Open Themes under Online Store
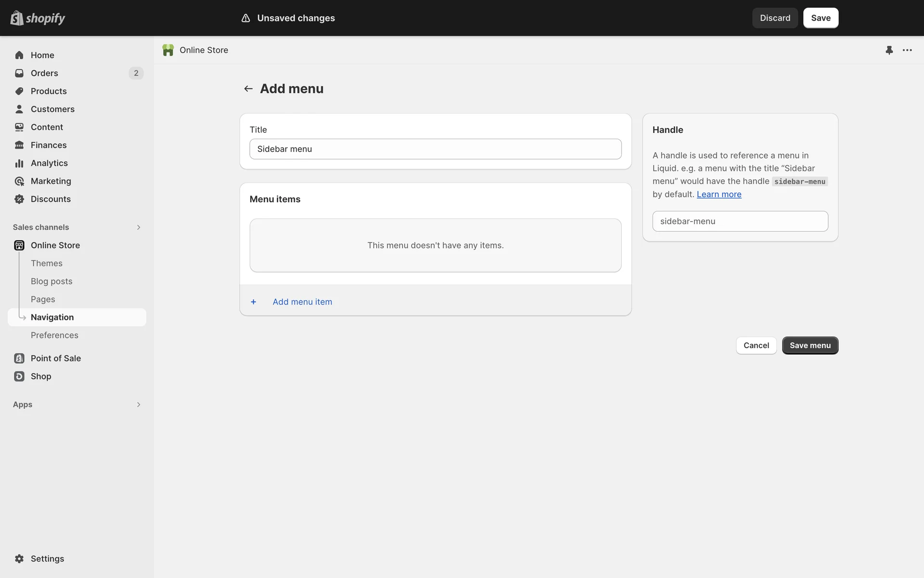924x578 pixels. pyautogui.click(x=47, y=263)
